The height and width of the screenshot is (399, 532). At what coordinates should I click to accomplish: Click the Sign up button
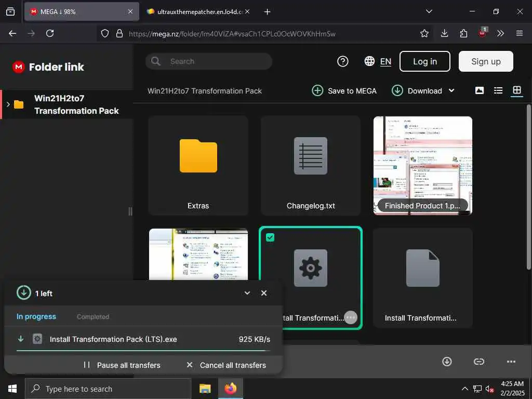click(x=486, y=61)
